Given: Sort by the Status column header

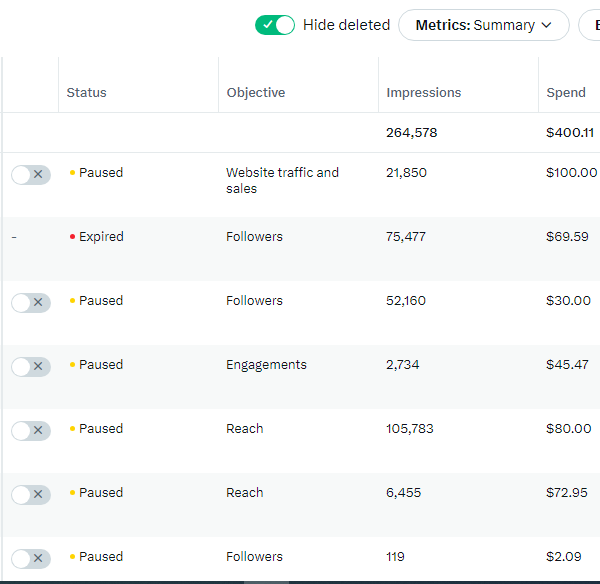Looking at the screenshot, I should 86,93.
